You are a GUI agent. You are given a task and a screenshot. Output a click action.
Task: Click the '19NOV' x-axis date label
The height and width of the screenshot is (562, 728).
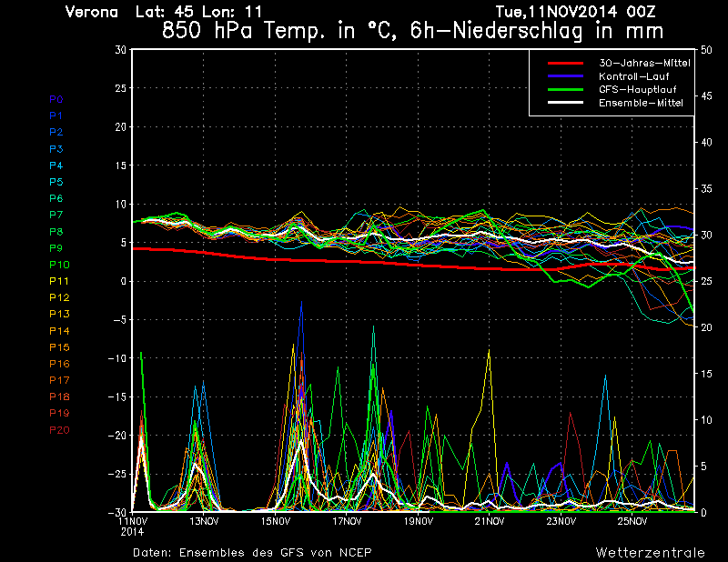click(419, 522)
